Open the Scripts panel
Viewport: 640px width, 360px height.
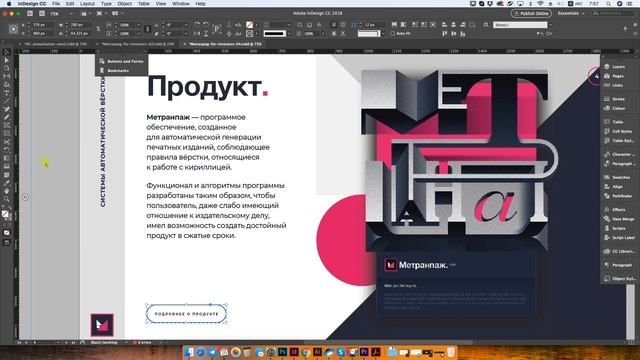pos(615,228)
